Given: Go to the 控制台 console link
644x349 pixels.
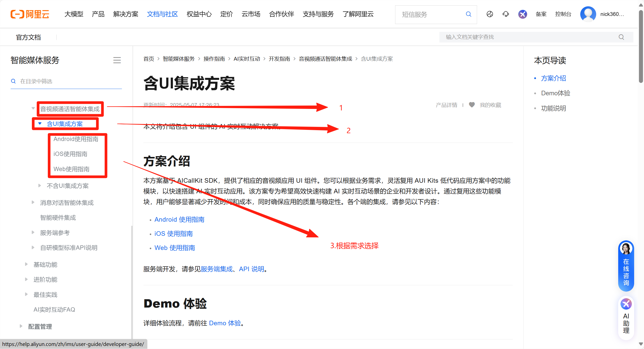Looking at the screenshot, I should tap(563, 14).
